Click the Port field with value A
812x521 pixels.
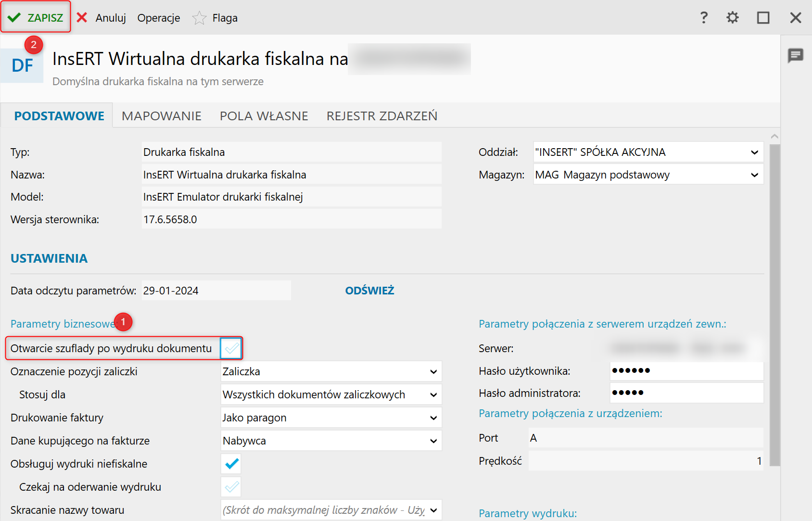point(646,438)
